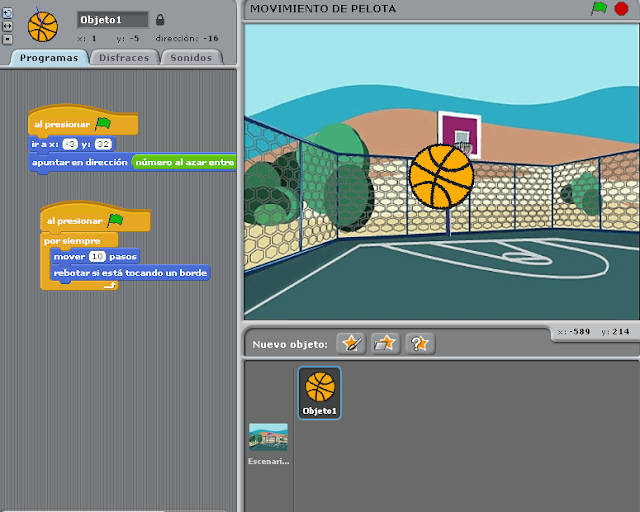Viewport: 640px width, 512px height.
Task: Click the basketball sprite preview thumbnail
Action: point(43,27)
